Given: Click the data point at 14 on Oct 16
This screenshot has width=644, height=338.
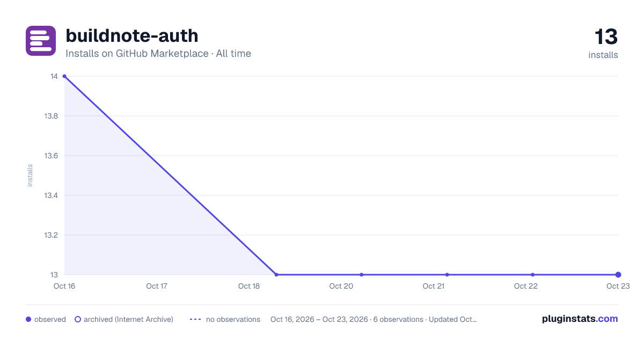Looking at the screenshot, I should [64, 76].
